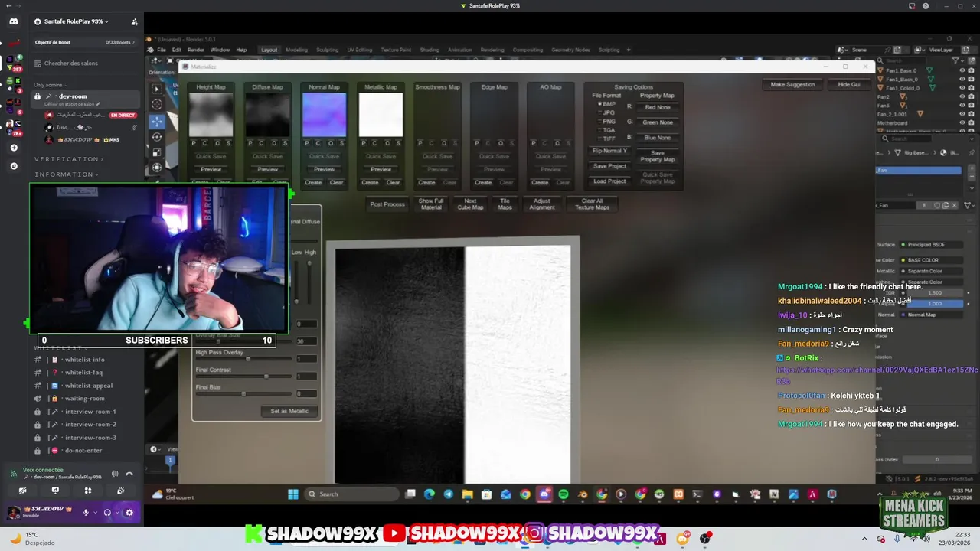This screenshot has height=551, width=980.
Task: Start screen share in Discord voice controls
Action: coord(55,491)
